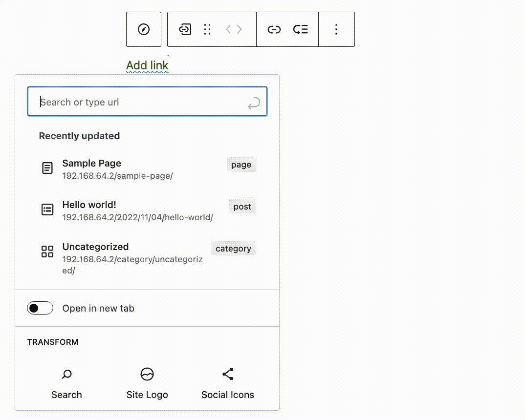Click the Add link label

click(x=147, y=65)
